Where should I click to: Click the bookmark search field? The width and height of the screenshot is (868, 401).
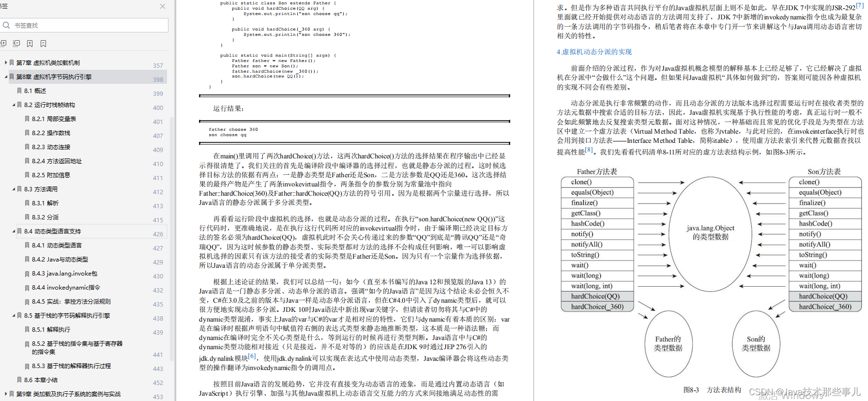(84, 25)
